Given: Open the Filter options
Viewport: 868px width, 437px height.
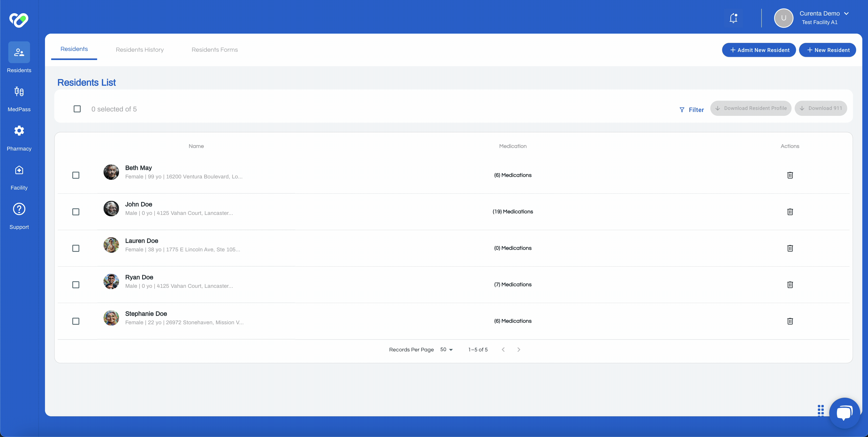Looking at the screenshot, I should tap(691, 110).
